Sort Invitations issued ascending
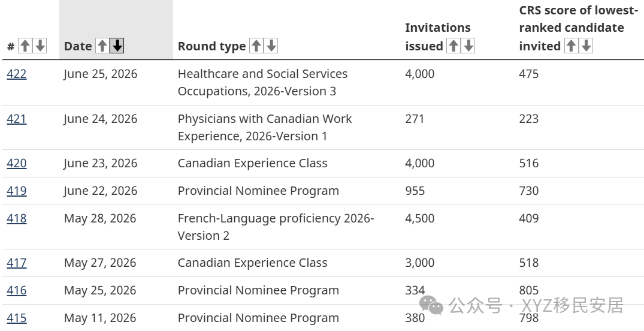Viewport: 644px width, 331px height. 453,46
